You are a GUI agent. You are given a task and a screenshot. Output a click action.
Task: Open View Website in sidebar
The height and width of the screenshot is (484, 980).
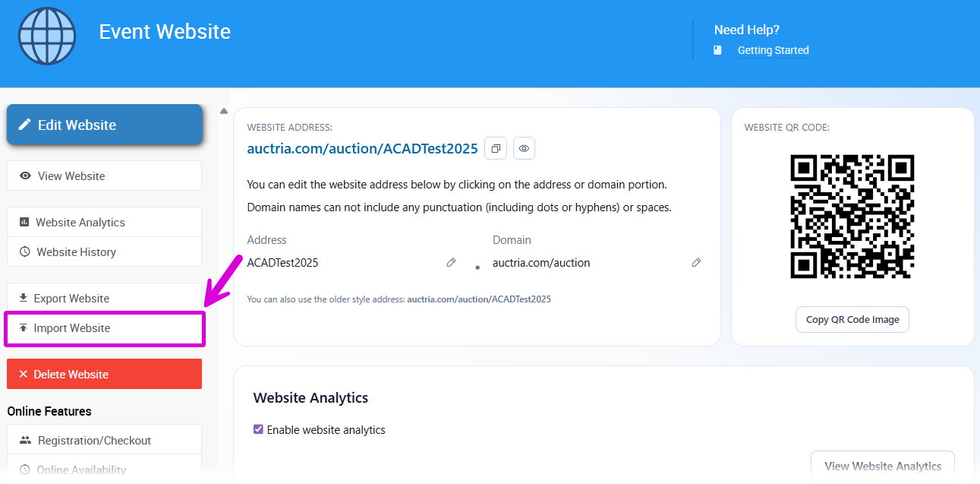[105, 176]
